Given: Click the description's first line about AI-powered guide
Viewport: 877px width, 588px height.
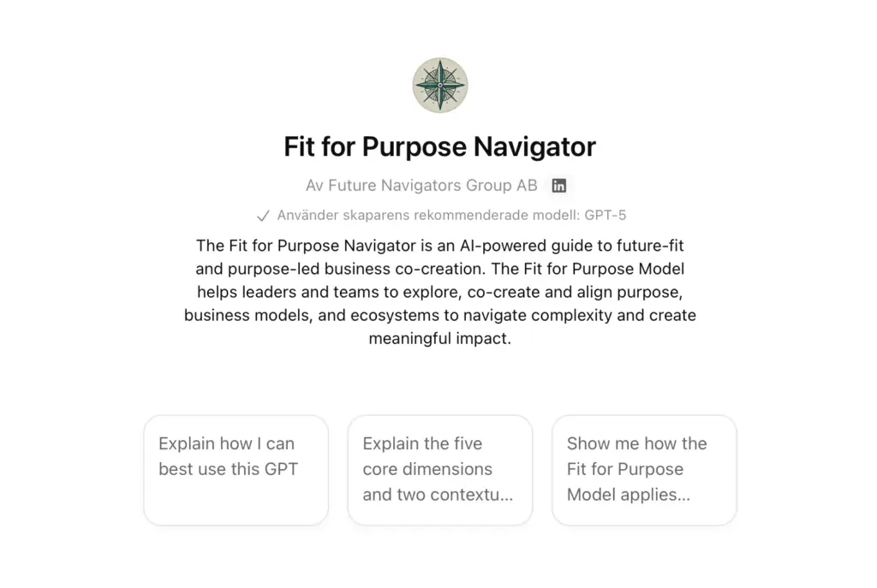Looking at the screenshot, I should pos(439,246).
